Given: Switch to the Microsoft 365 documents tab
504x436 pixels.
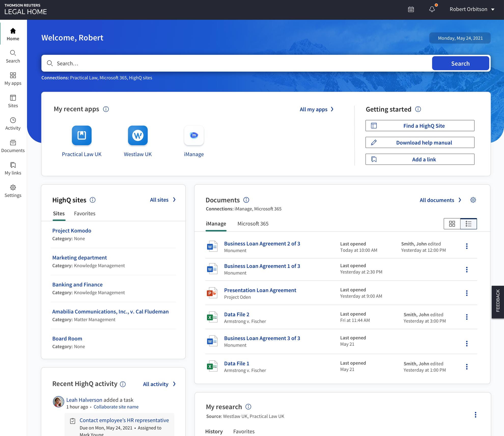Looking at the screenshot, I should tap(253, 224).
